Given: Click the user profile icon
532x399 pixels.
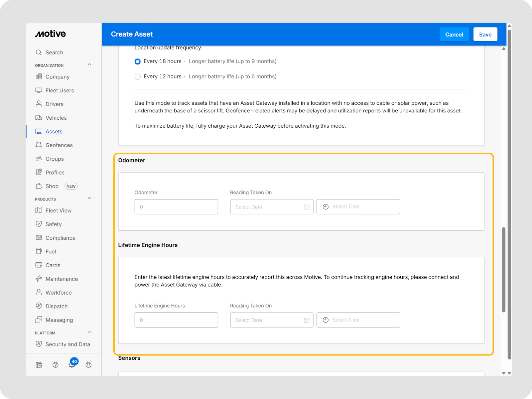Looking at the screenshot, I should [88, 365].
